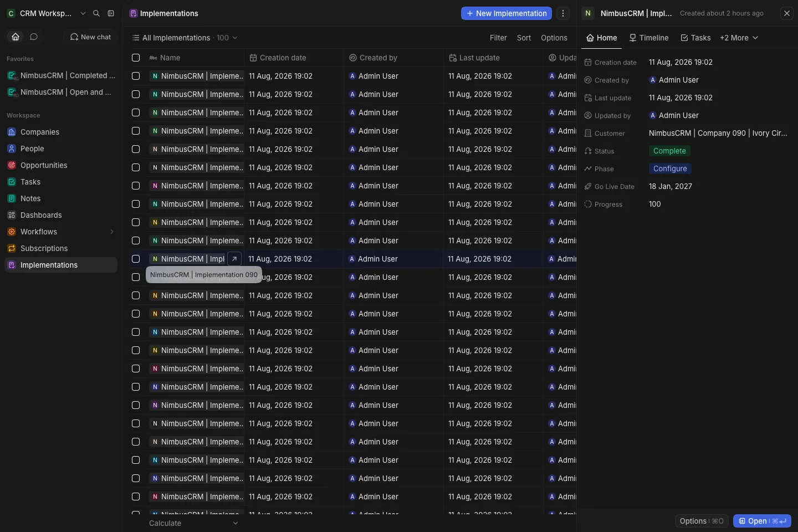798x532 pixels.
Task: Open record arrow icon on hovered row
Action: click(234, 259)
